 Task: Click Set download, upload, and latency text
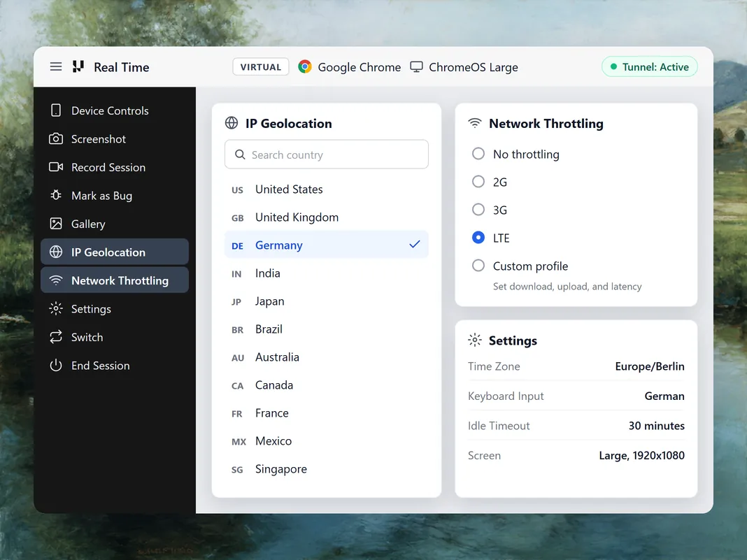coord(567,286)
